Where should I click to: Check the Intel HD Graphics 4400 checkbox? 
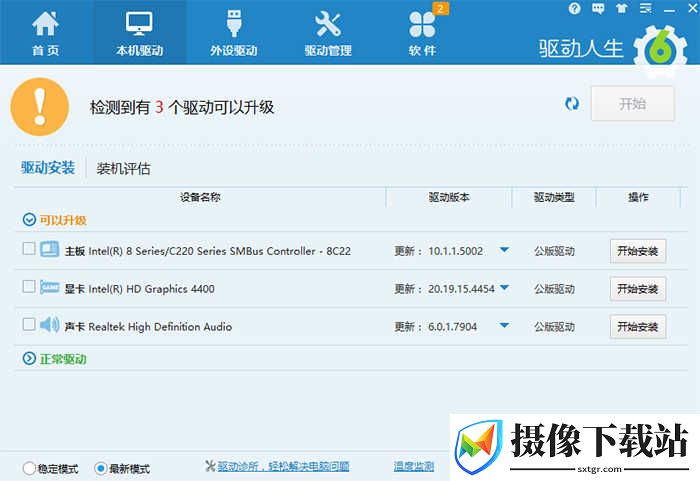click(29, 286)
